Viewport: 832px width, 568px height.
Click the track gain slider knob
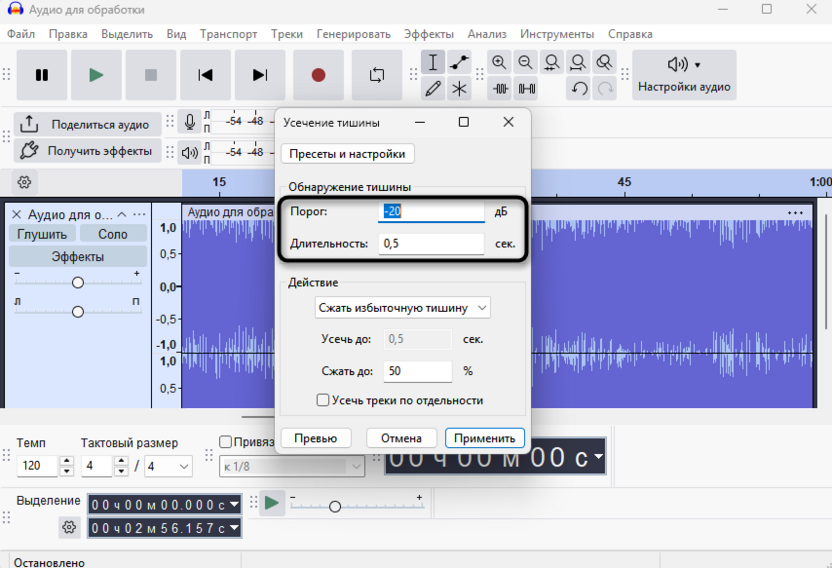(78, 283)
